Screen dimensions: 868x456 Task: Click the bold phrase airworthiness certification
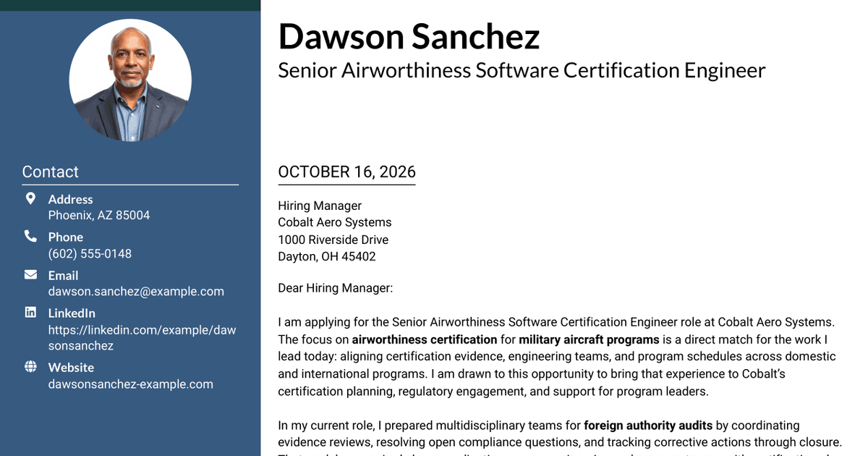point(425,339)
